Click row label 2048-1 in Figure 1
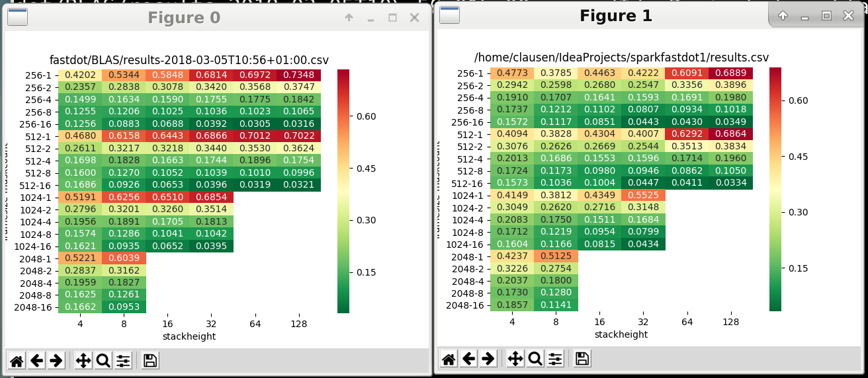 tap(468, 256)
